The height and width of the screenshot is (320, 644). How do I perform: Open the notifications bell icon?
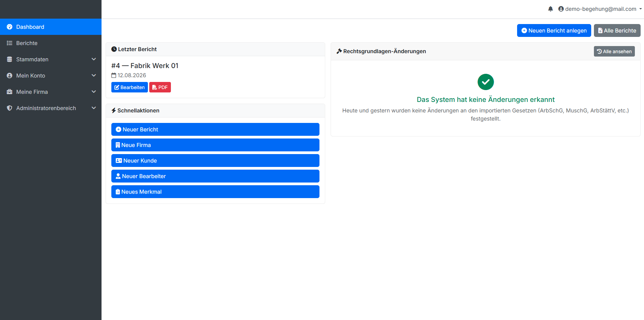[551, 9]
